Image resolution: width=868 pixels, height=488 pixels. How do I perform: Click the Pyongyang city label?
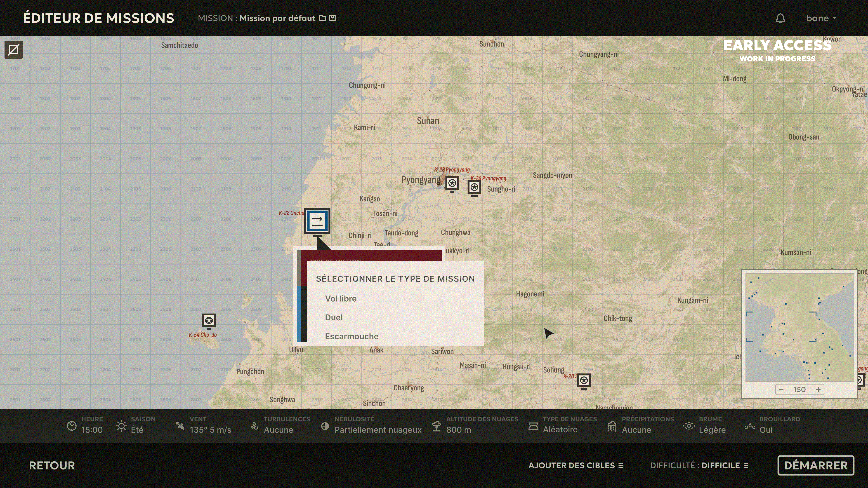tap(421, 180)
